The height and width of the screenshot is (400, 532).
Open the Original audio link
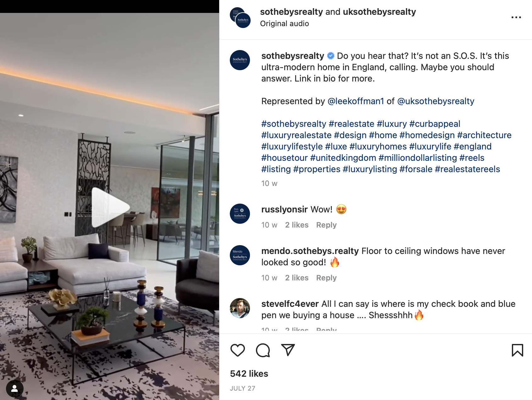coord(285,24)
